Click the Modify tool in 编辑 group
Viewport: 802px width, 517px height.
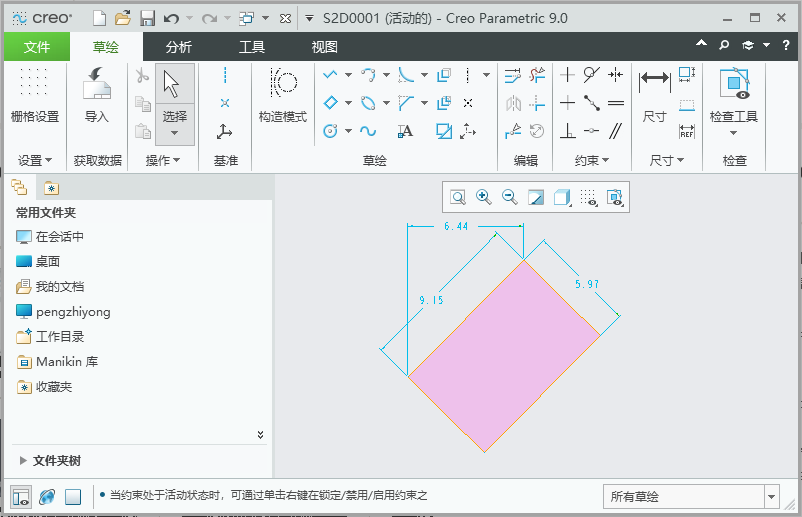click(513, 76)
